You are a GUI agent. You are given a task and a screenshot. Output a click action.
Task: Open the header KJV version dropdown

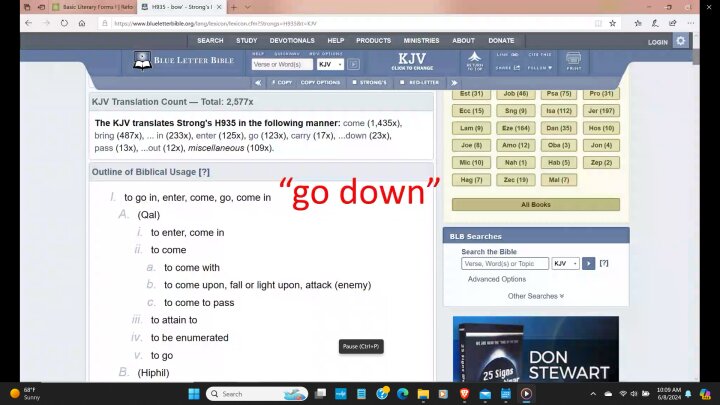tap(330, 64)
